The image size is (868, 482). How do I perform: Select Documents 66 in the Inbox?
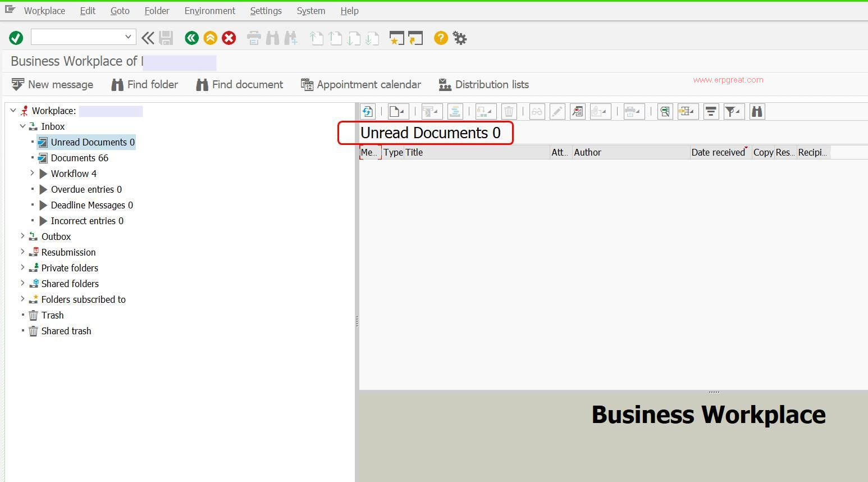(x=79, y=158)
